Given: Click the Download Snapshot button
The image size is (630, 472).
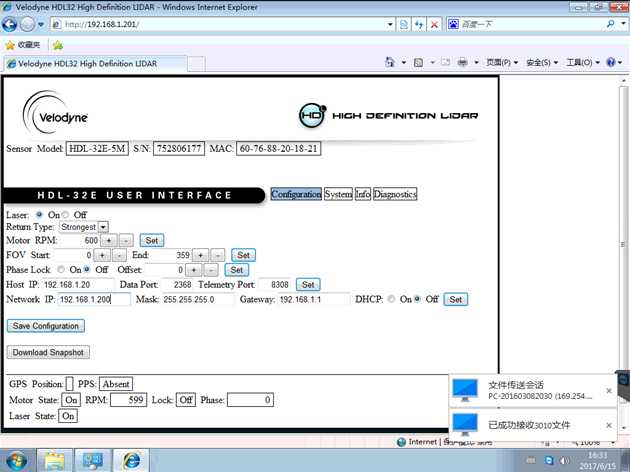Looking at the screenshot, I should pyautogui.click(x=48, y=352).
